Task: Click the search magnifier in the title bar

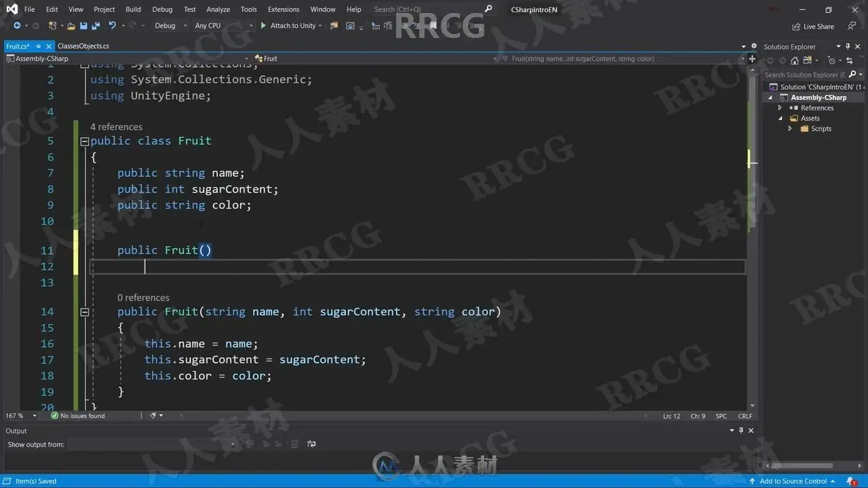Action: coord(488,9)
